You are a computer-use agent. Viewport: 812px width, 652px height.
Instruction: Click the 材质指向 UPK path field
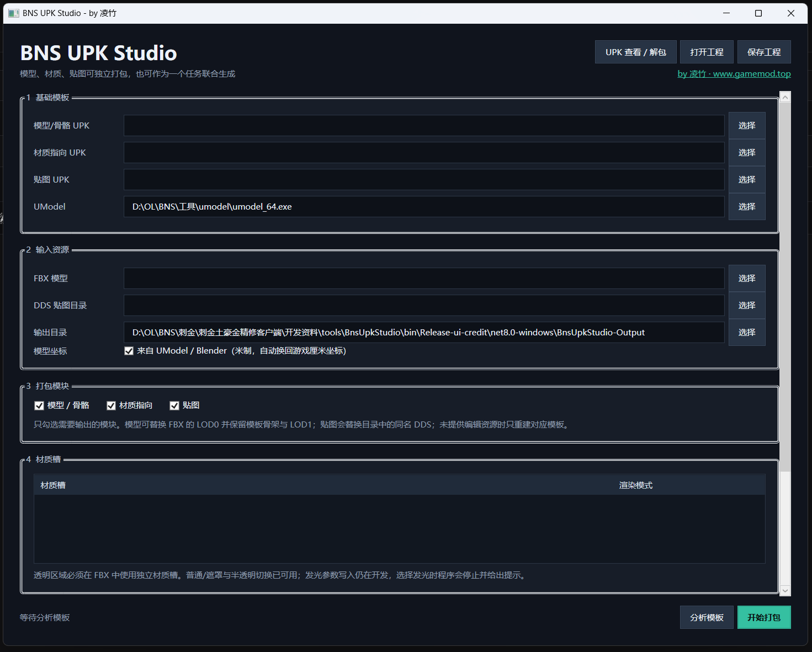tap(424, 152)
